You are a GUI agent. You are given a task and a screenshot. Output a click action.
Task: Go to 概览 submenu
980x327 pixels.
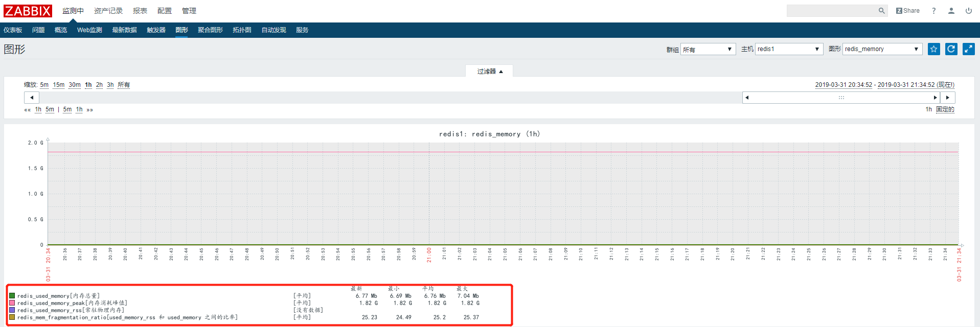point(61,30)
